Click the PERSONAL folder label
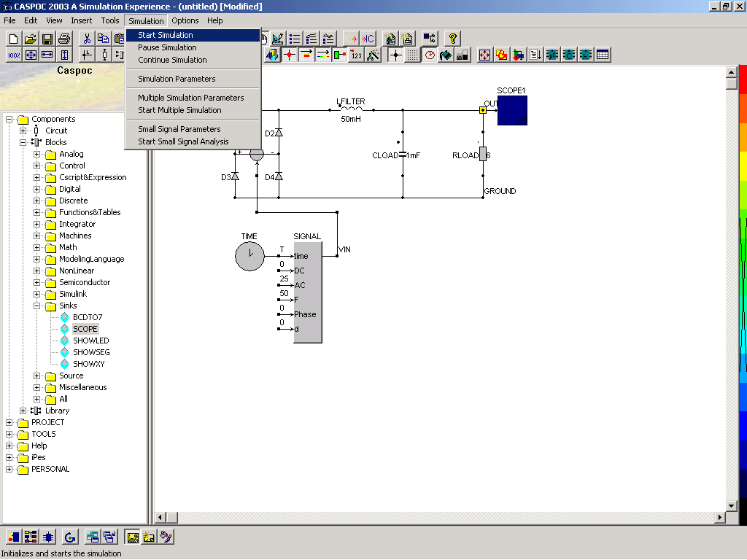This screenshot has width=747, height=560. point(50,469)
